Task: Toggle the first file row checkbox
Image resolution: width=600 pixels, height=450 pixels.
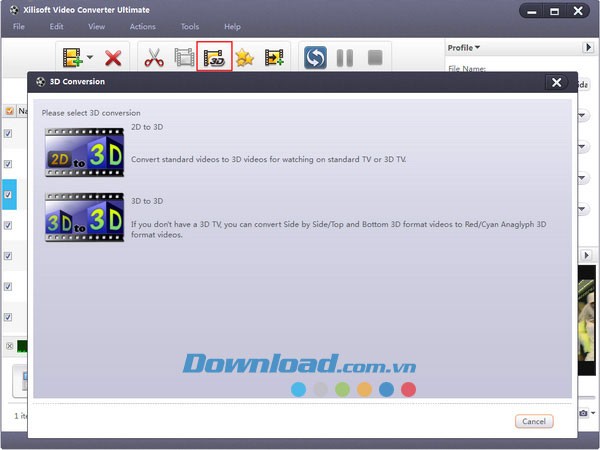Action: point(8,134)
